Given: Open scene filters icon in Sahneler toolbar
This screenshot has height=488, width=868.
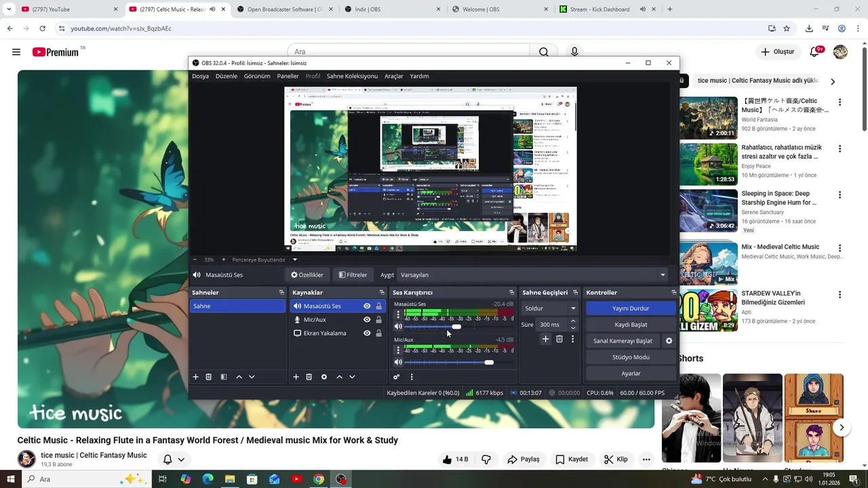Looking at the screenshot, I should pyautogui.click(x=224, y=377).
